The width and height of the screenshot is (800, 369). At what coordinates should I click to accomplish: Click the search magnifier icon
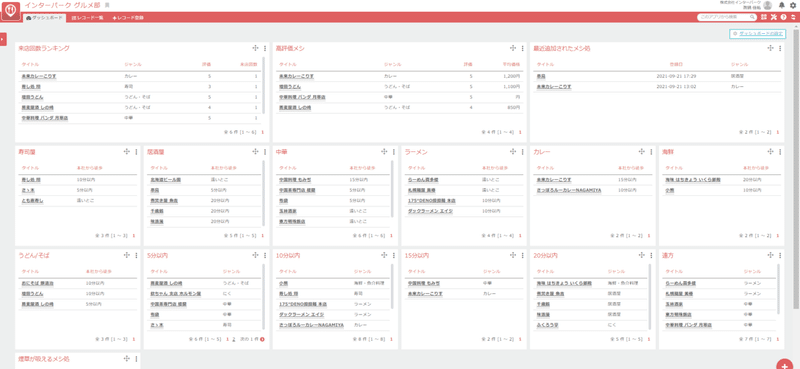click(752, 17)
